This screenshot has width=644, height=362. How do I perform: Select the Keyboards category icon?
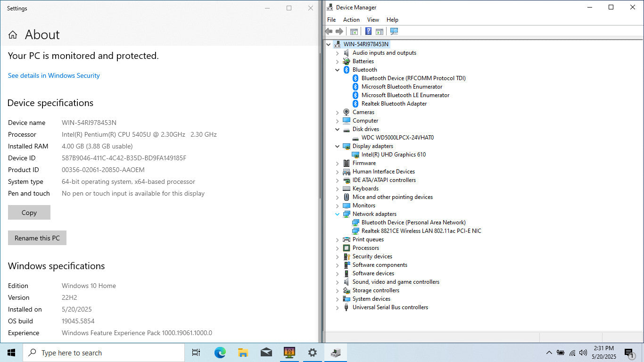(347, 189)
